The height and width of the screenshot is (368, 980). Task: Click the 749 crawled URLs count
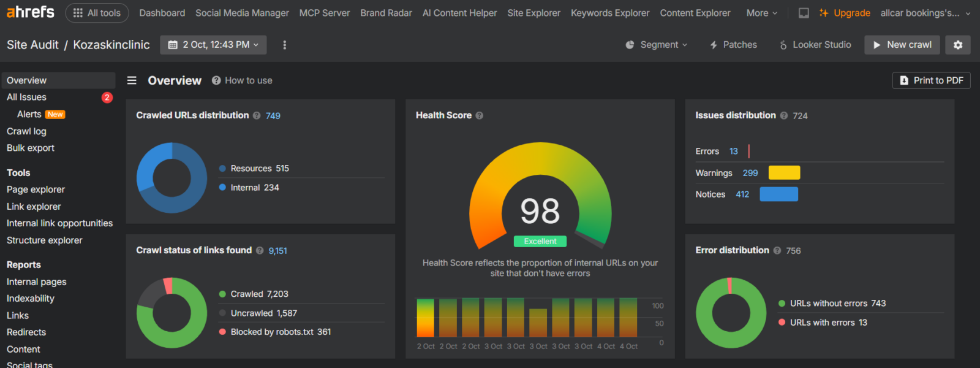point(273,116)
